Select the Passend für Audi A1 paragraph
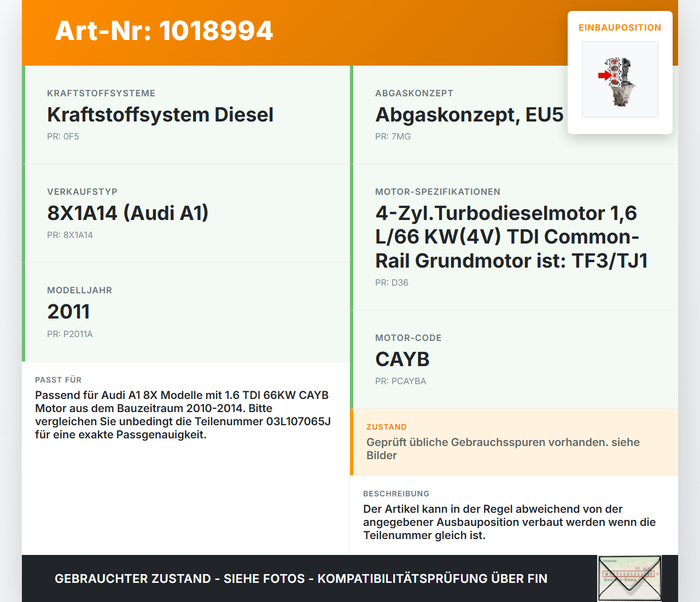This screenshot has height=602, width=700. click(183, 415)
